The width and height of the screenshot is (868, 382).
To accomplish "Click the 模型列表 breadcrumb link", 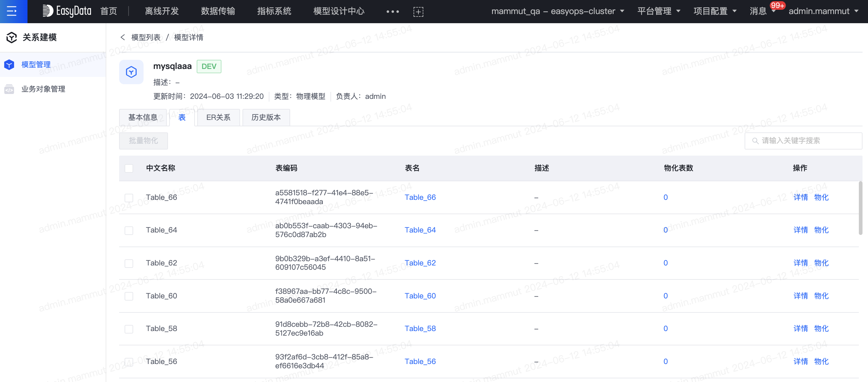I will click(146, 37).
